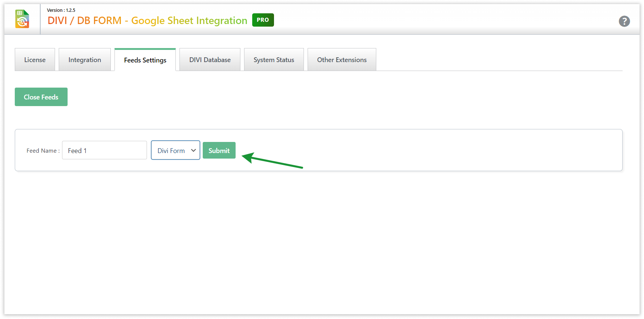The width and height of the screenshot is (644, 319).
Task: Click the Google Sheet plugin logo icon
Action: pyautogui.click(x=22, y=19)
